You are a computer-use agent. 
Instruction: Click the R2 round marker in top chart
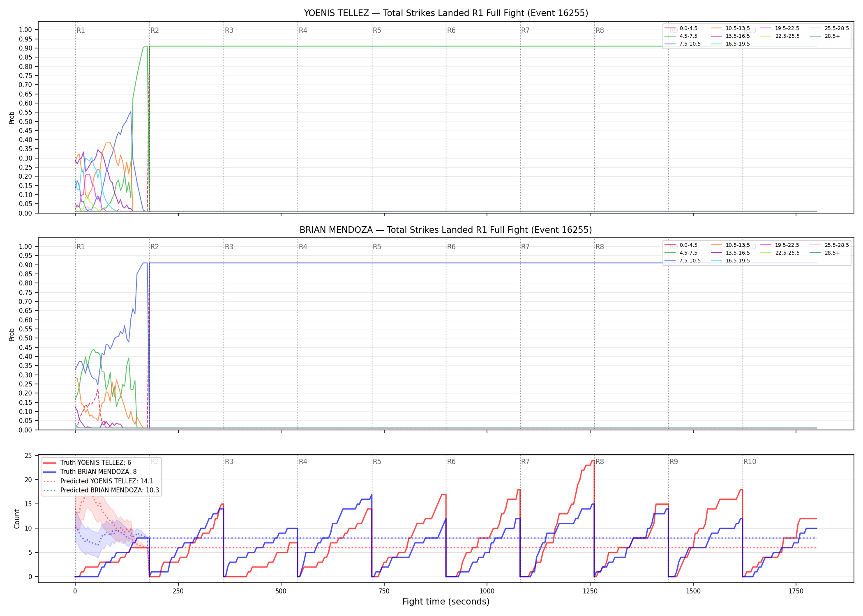155,30
